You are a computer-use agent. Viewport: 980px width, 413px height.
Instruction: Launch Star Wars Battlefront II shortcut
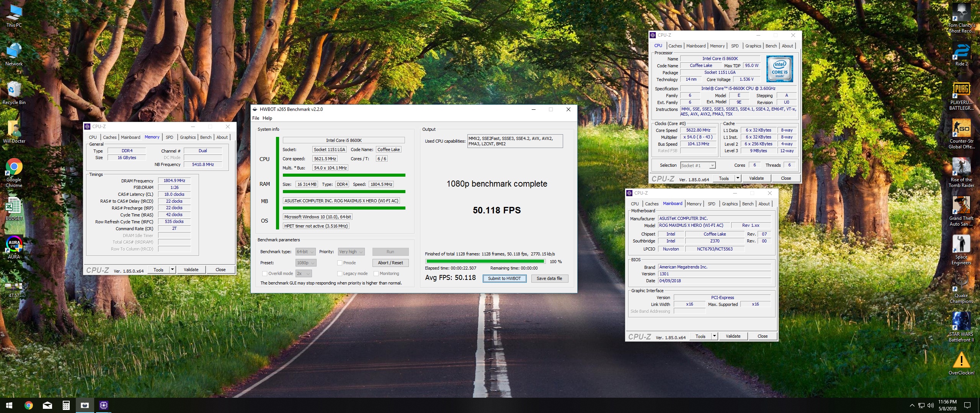point(961,327)
